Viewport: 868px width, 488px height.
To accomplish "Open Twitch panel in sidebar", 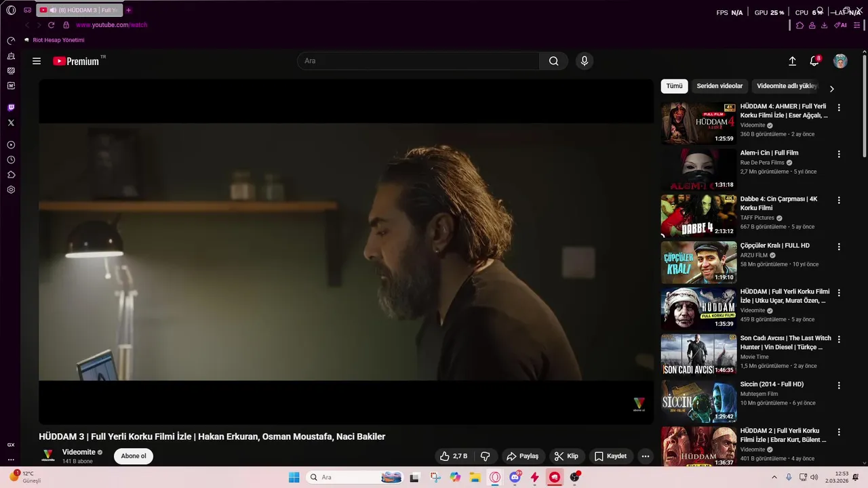I will pyautogui.click(x=11, y=108).
